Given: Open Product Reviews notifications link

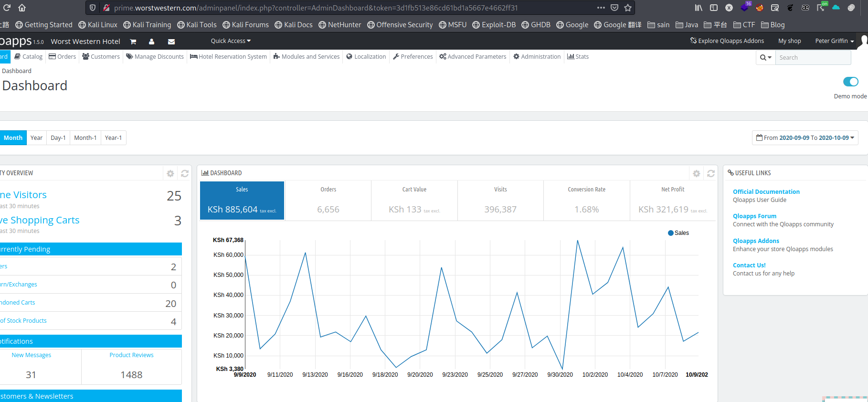Looking at the screenshot, I should (x=131, y=355).
